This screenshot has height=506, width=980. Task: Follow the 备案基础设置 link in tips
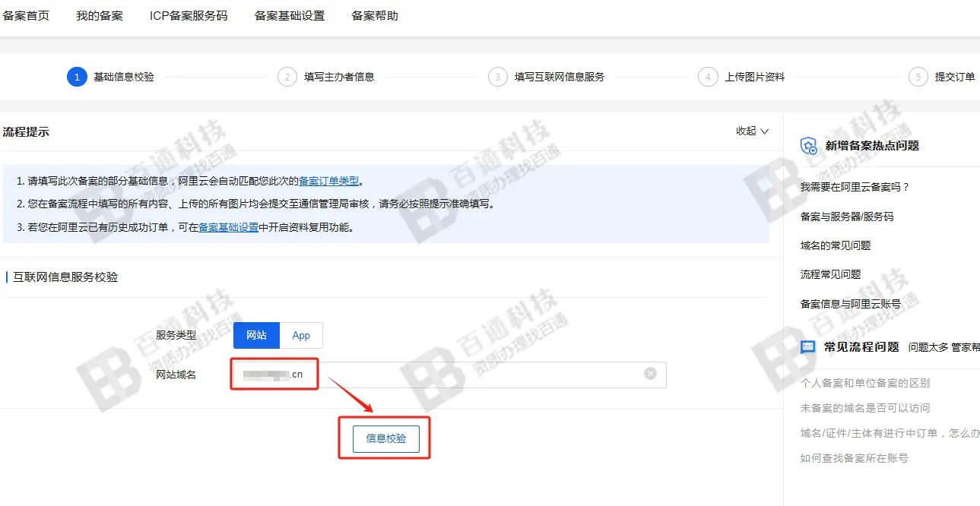click(x=228, y=227)
